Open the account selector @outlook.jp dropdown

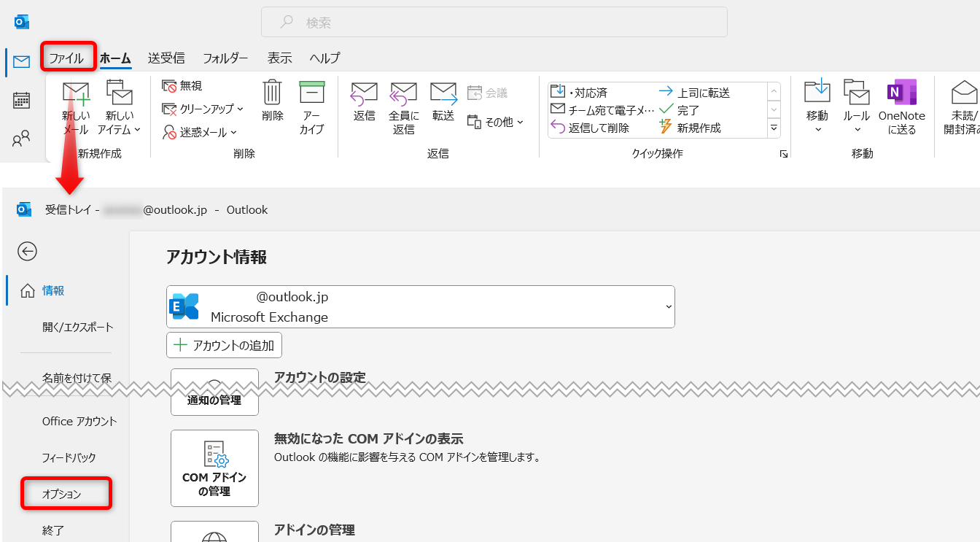tap(420, 306)
